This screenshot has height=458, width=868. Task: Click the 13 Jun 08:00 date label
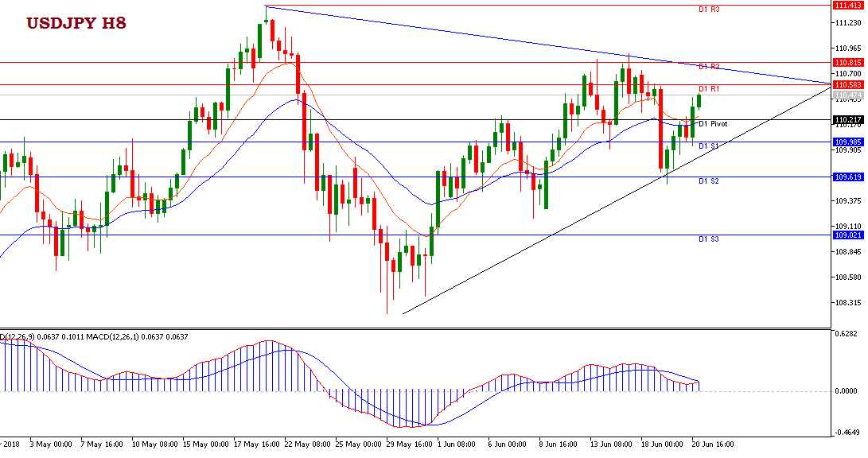[611, 444]
